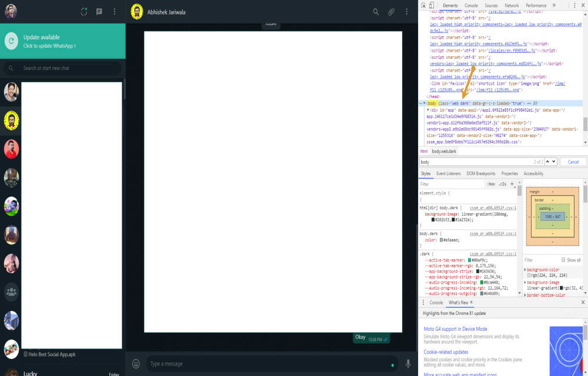This screenshot has height=376, width=588.
Task: Switch to the Sources tab
Action: click(x=491, y=5)
